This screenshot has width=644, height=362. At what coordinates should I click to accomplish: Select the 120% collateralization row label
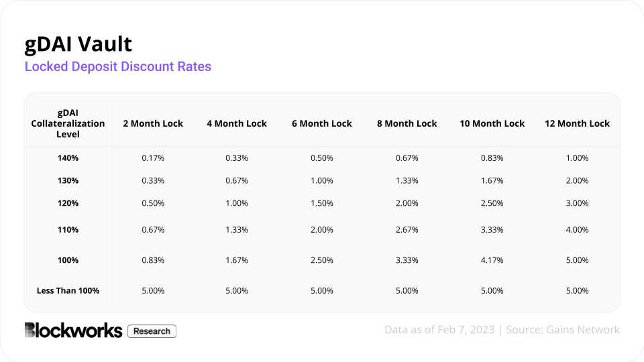[x=68, y=203]
